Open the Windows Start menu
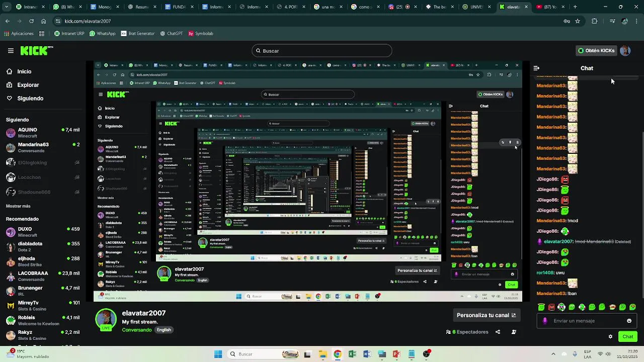Viewport: 644px width, 362px height. click(x=218, y=354)
